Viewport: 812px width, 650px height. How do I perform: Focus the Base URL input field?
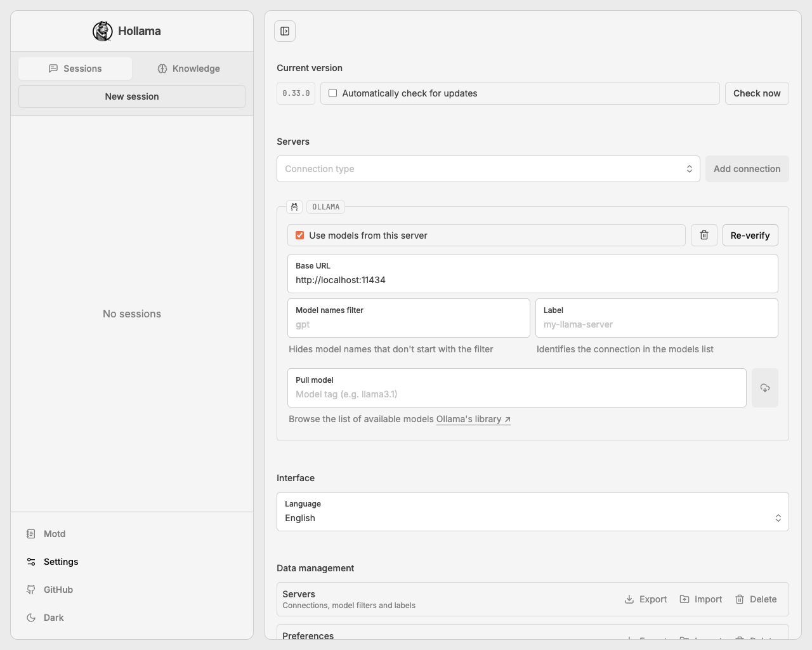pyautogui.click(x=532, y=280)
